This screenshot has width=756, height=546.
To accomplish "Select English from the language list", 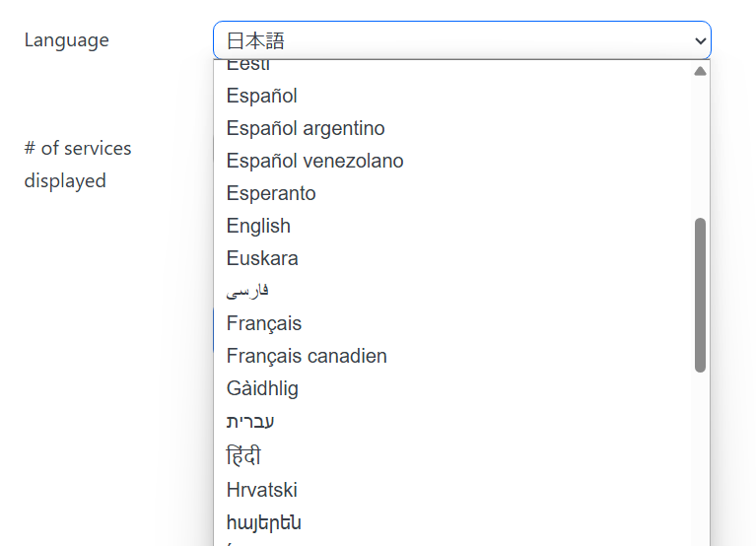I will [258, 226].
